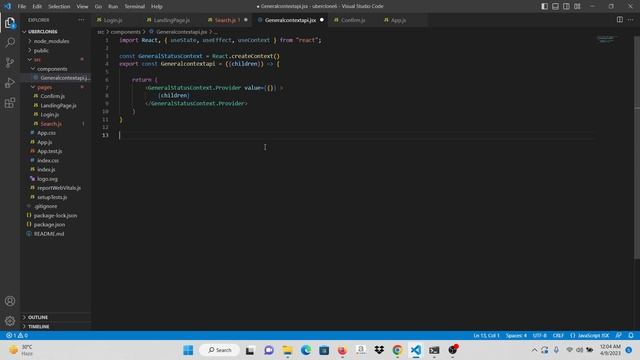The image size is (640, 360).
Task: Open the Manage gear icon
Action: click(x=10, y=321)
